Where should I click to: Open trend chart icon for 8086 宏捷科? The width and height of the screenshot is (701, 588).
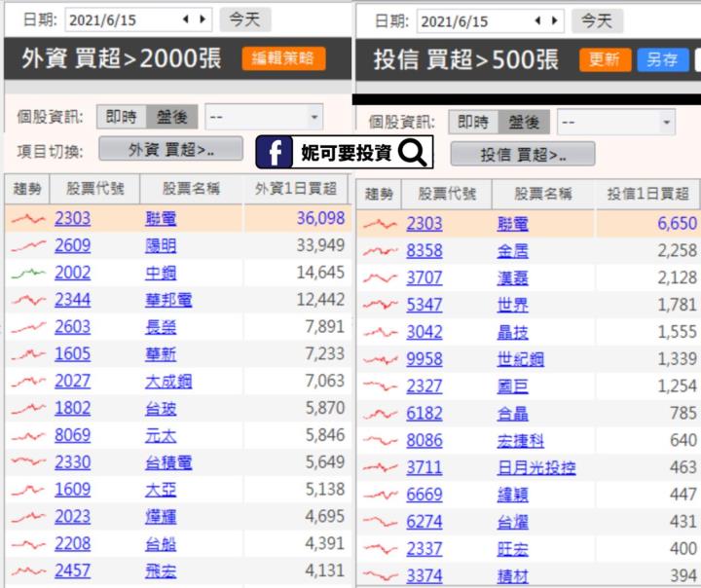pos(380,440)
